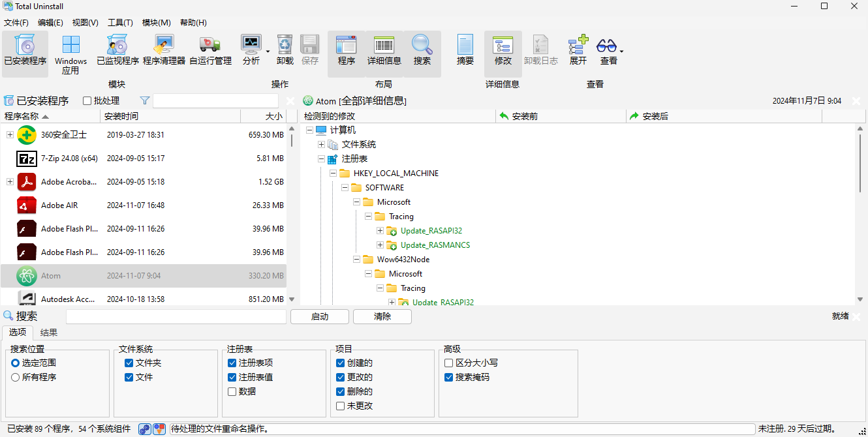Expand the 文件系统 tree node

[321, 145]
